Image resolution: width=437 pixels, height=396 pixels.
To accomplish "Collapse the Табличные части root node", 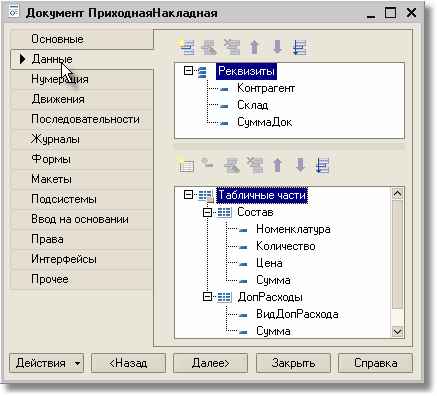I will pos(188,195).
